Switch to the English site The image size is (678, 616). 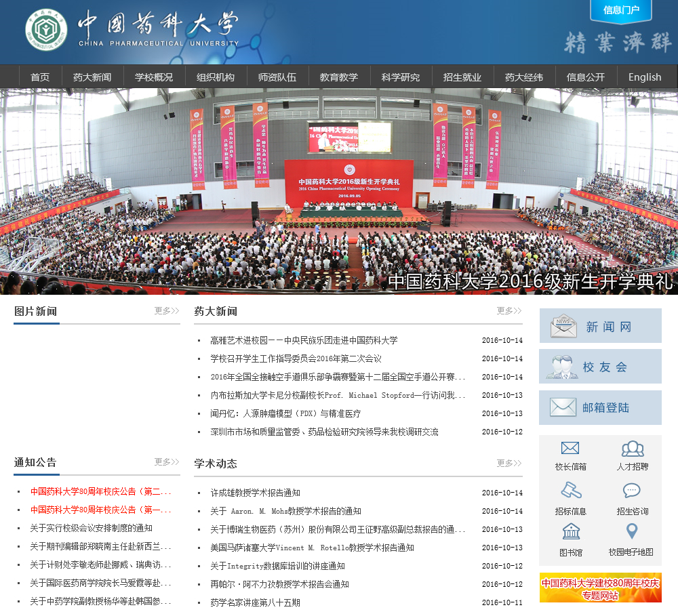tap(645, 77)
